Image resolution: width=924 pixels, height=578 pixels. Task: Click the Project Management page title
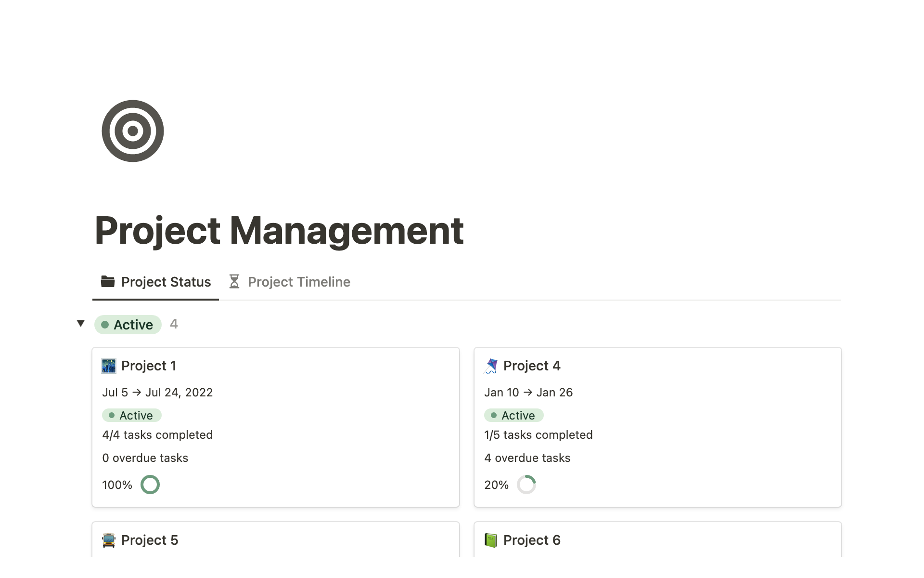pyautogui.click(x=279, y=231)
